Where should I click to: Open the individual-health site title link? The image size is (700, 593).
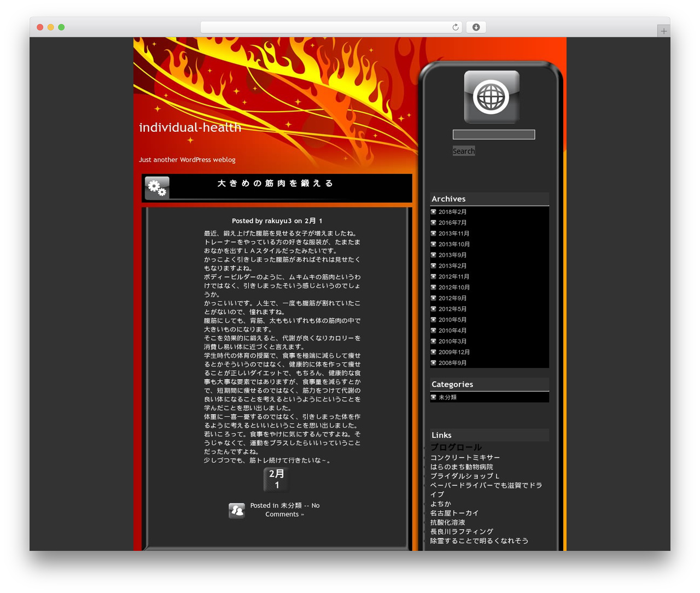(190, 127)
